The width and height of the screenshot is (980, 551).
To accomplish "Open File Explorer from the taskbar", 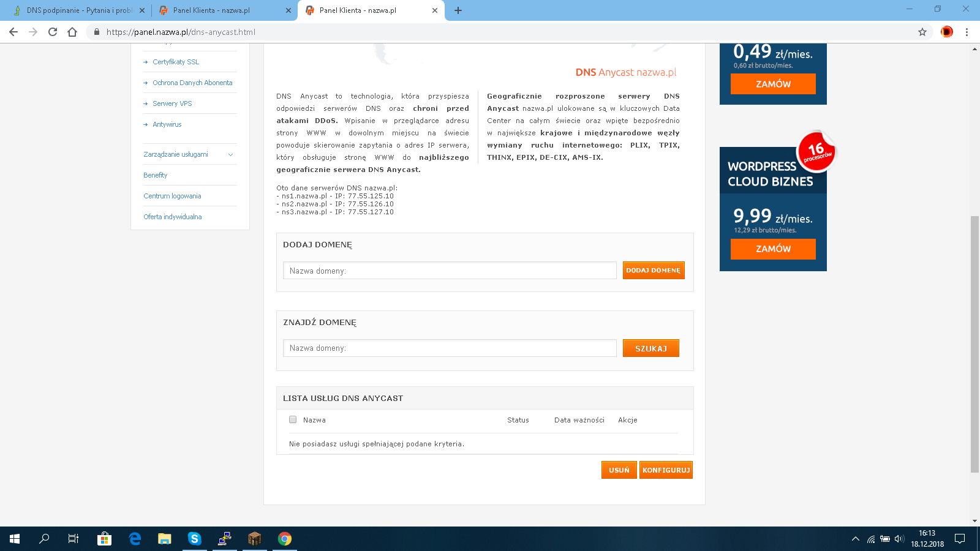I will pos(164,539).
